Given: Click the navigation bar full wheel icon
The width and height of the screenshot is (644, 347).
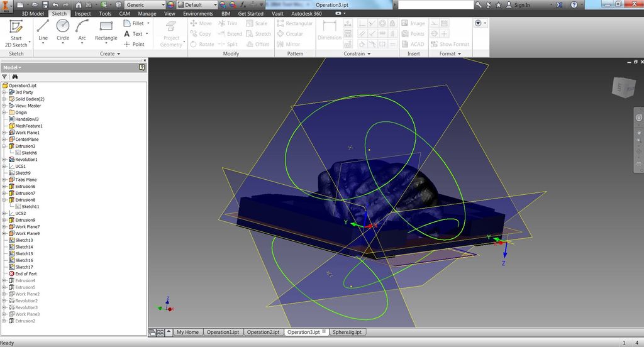Looking at the screenshot, I should pyautogui.click(x=639, y=118).
